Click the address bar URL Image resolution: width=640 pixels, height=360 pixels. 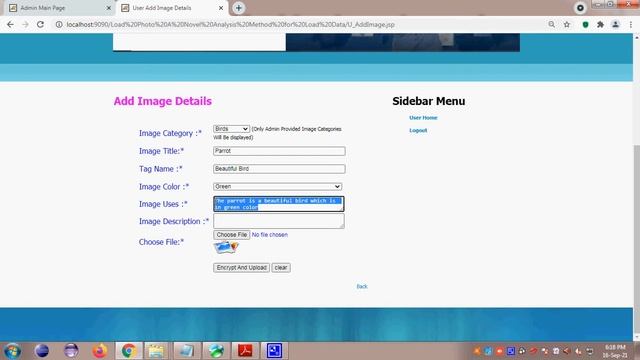tap(231, 24)
